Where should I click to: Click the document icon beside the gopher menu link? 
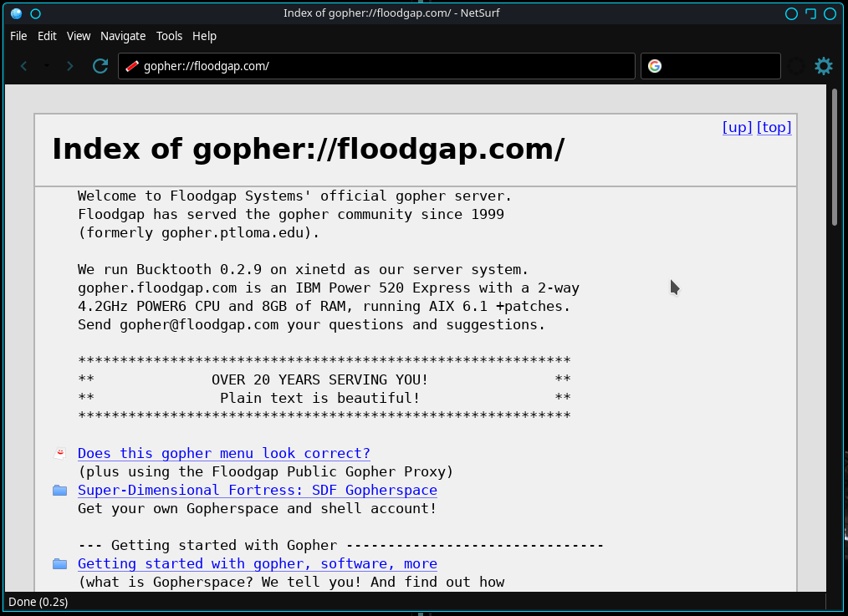tap(59, 452)
